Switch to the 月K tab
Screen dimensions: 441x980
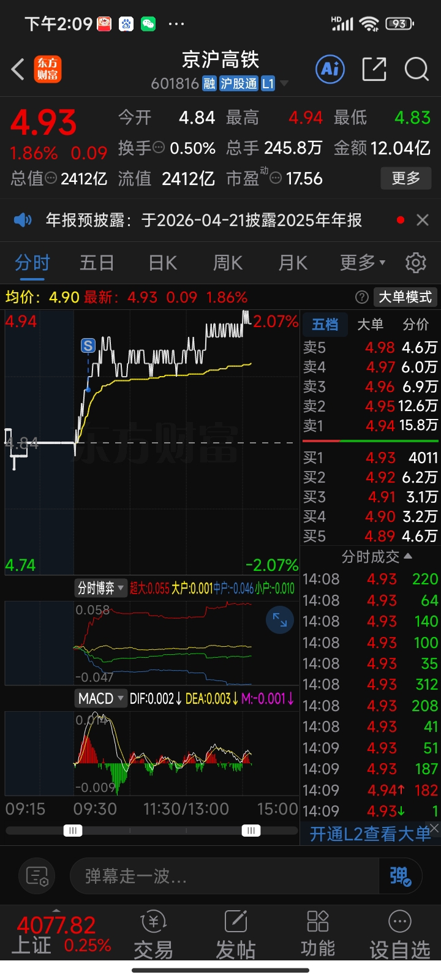[292, 263]
